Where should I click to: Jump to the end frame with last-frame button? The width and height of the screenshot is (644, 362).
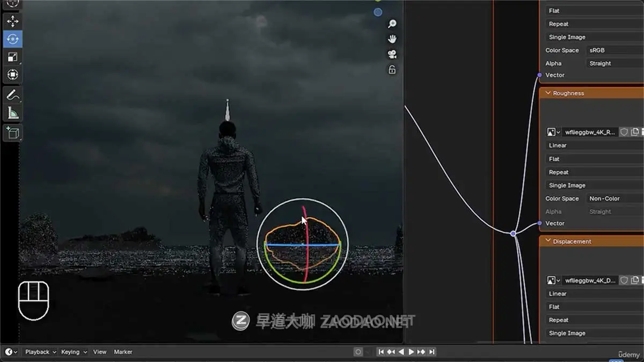coord(431,352)
